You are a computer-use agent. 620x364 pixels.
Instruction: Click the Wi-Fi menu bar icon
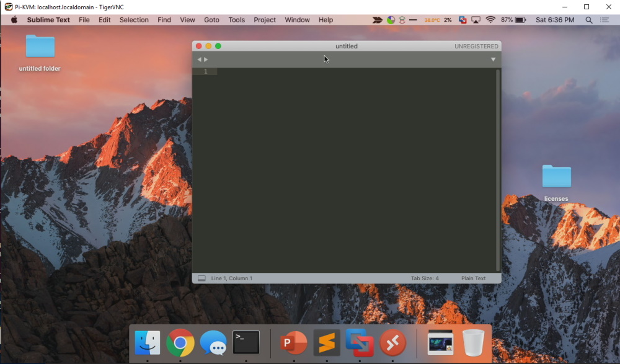490,20
